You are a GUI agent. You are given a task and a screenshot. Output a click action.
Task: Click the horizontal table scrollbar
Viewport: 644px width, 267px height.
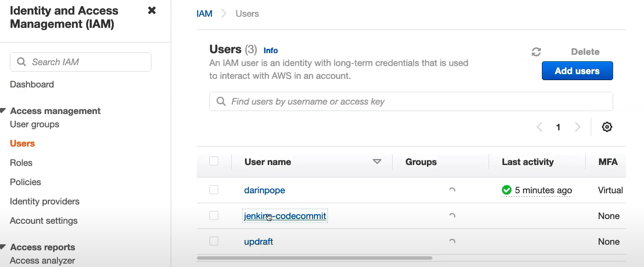coord(314,258)
